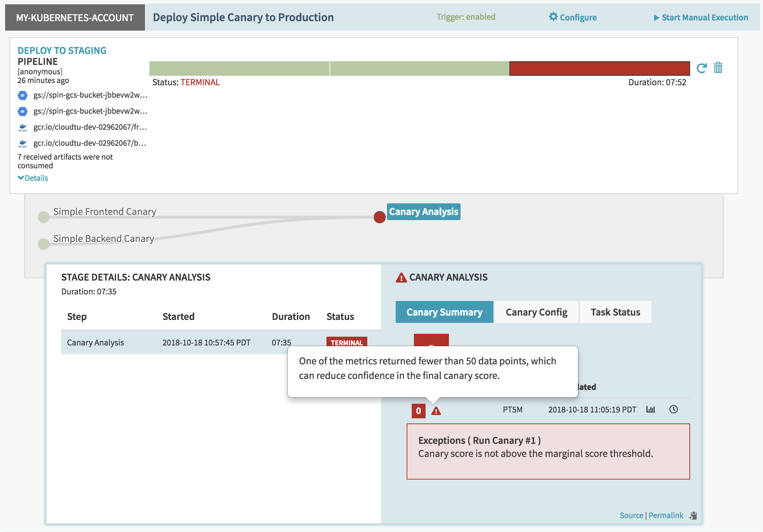Click Start Manual Execution link
This screenshot has height=532, width=763.
click(x=705, y=17)
